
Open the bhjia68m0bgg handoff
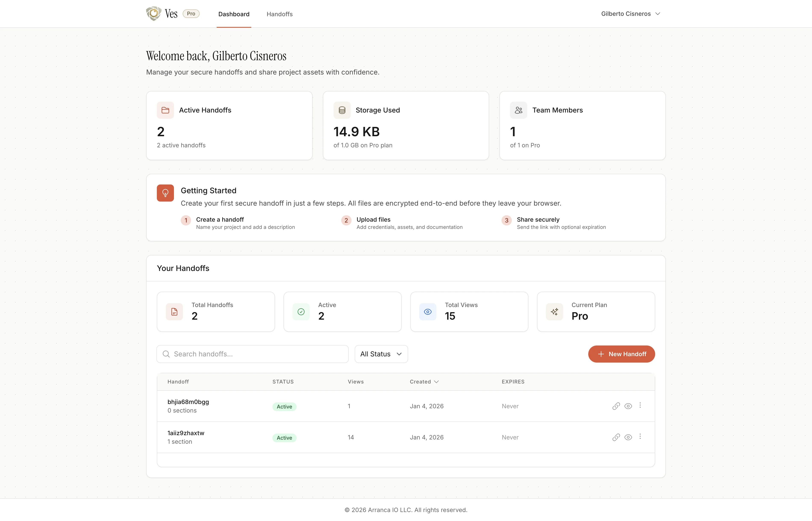click(x=188, y=402)
